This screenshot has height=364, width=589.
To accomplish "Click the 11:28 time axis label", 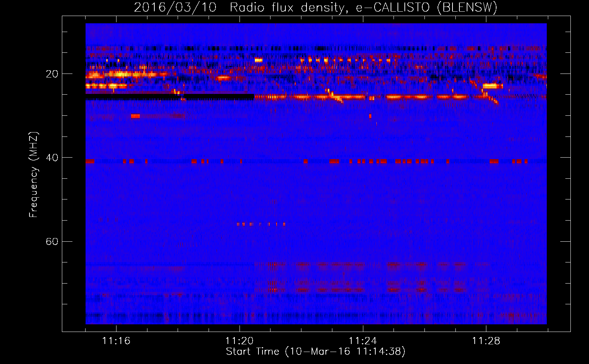I will coord(486,341).
